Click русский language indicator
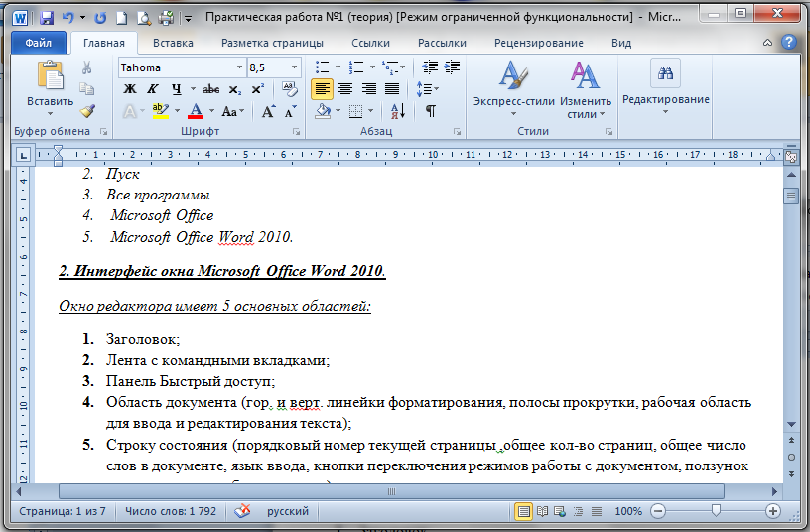Viewport: 810px width, 532px height. click(x=288, y=511)
